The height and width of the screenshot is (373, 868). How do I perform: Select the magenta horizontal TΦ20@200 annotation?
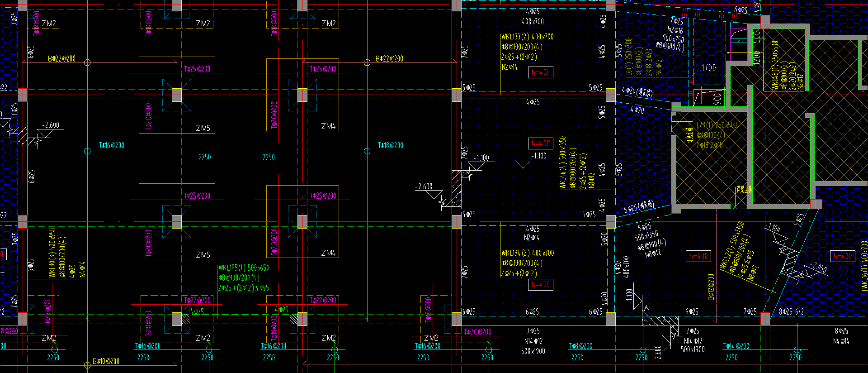478,332
